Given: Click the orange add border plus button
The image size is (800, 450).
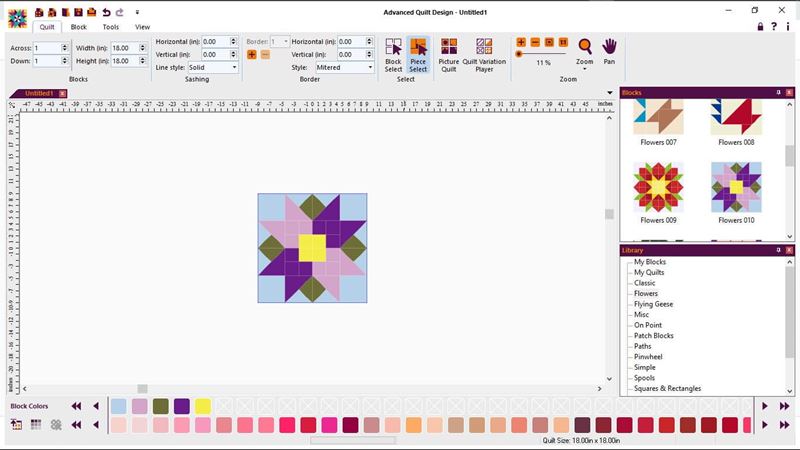Looking at the screenshot, I should click(x=251, y=54).
